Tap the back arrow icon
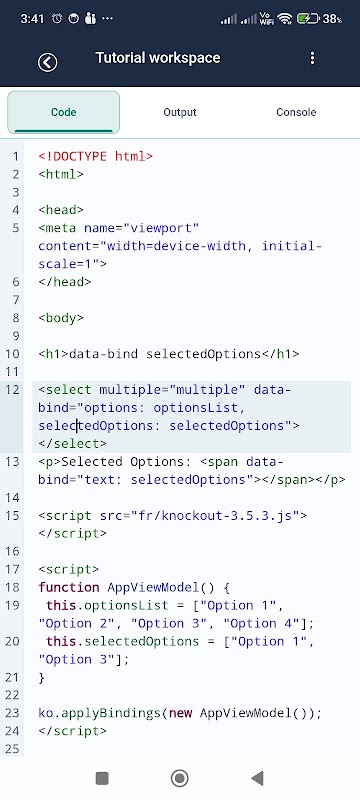360x800 pixels. click(47, 62)
